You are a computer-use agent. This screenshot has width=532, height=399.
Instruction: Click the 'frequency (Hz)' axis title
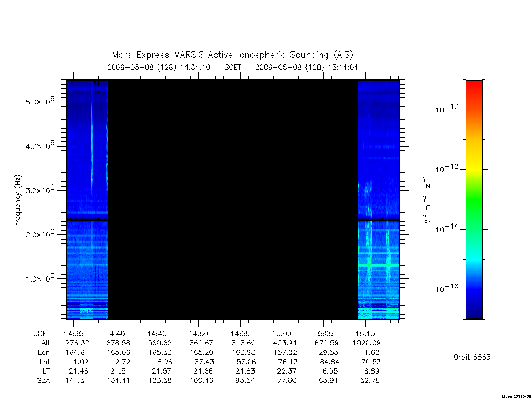pyautogui.click(x=18, y=200)
